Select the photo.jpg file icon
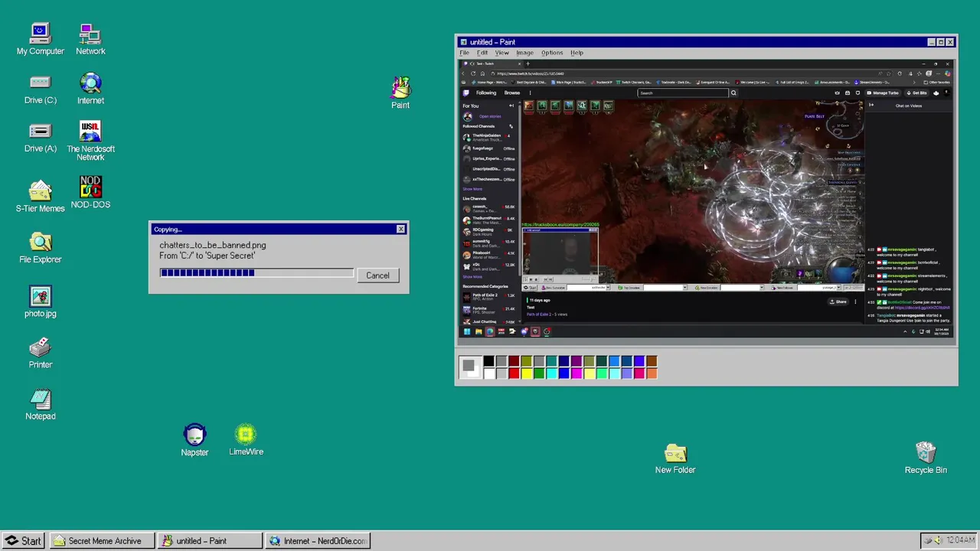Viewport: 980px width, 551px height. 40,302
